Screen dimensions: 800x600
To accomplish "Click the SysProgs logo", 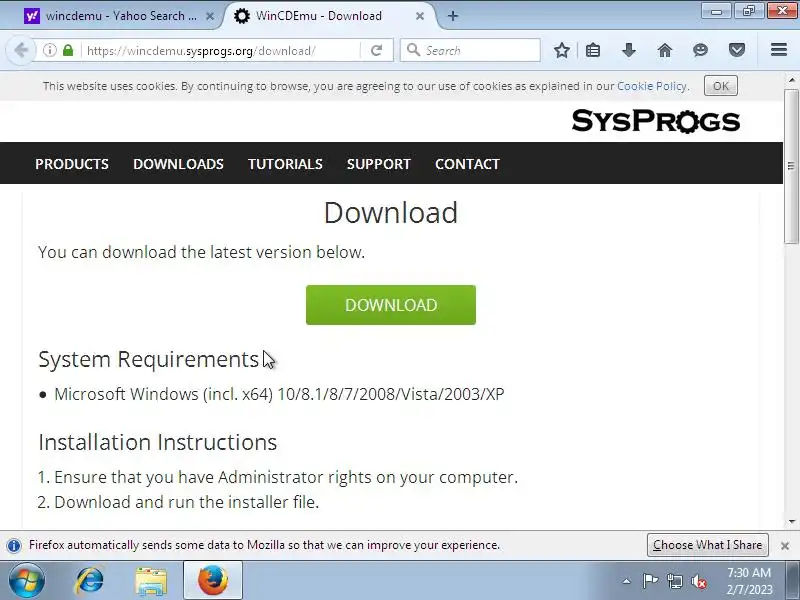I will pos(656,121).
